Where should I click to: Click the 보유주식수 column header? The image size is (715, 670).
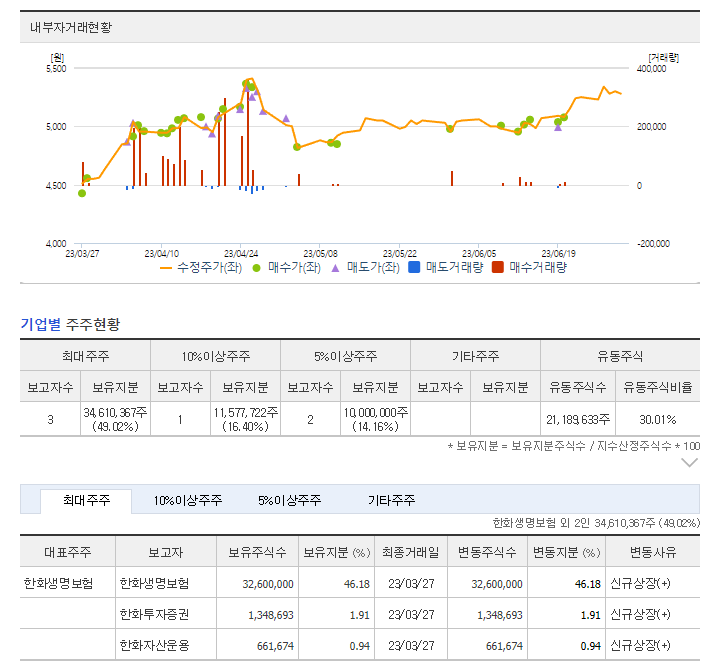257,552
